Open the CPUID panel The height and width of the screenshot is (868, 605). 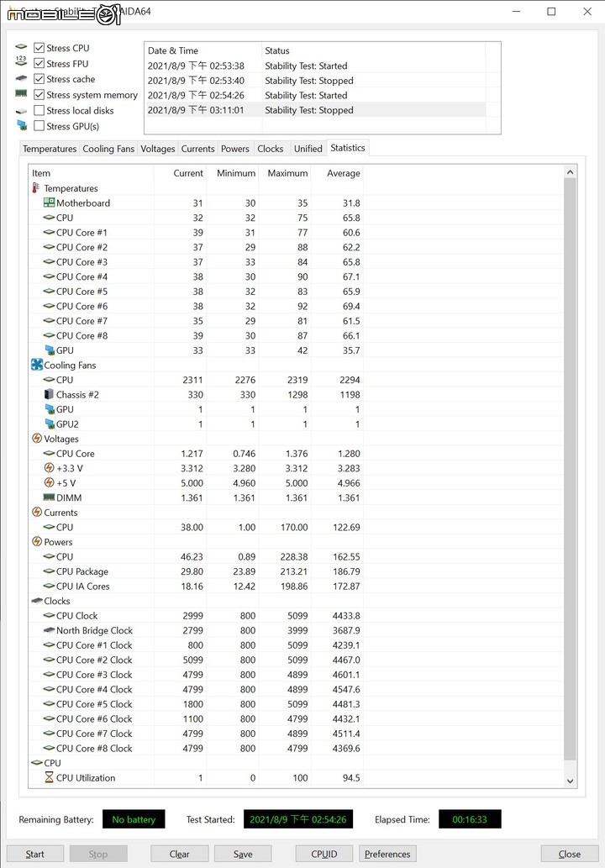[x=324, y=854]
